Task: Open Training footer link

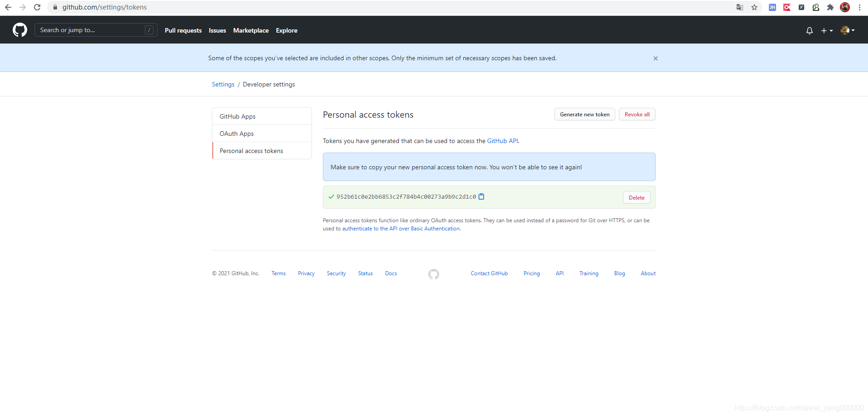Action: (x=589, y=273)
